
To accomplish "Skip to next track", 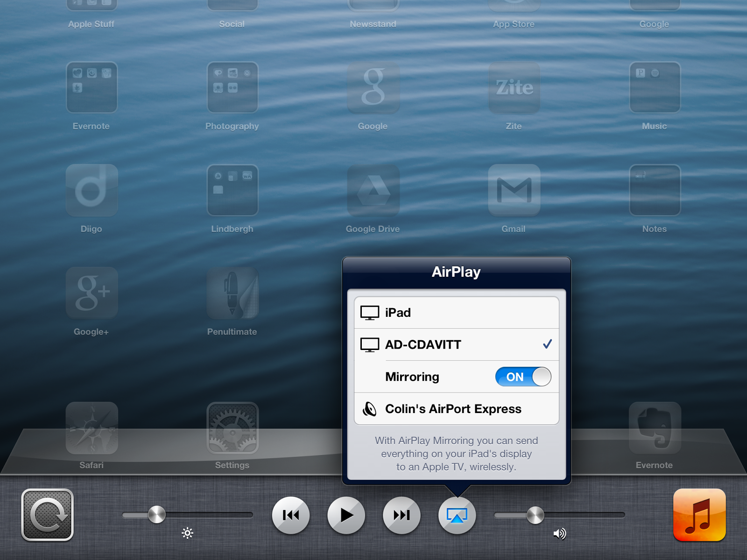I will pos(401,515).
